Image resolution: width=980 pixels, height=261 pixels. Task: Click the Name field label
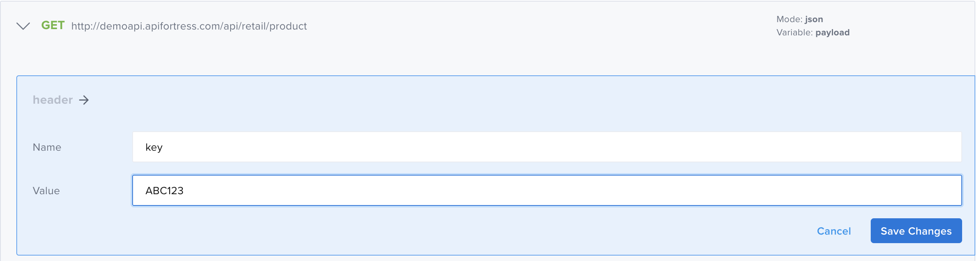coord(47,147)
